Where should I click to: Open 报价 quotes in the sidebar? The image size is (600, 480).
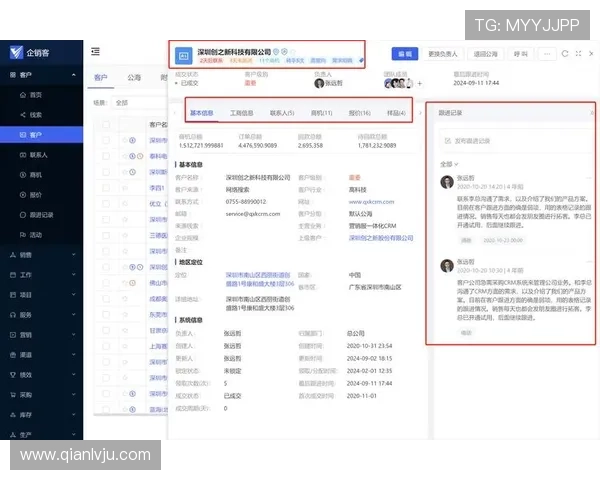[36, 195]
